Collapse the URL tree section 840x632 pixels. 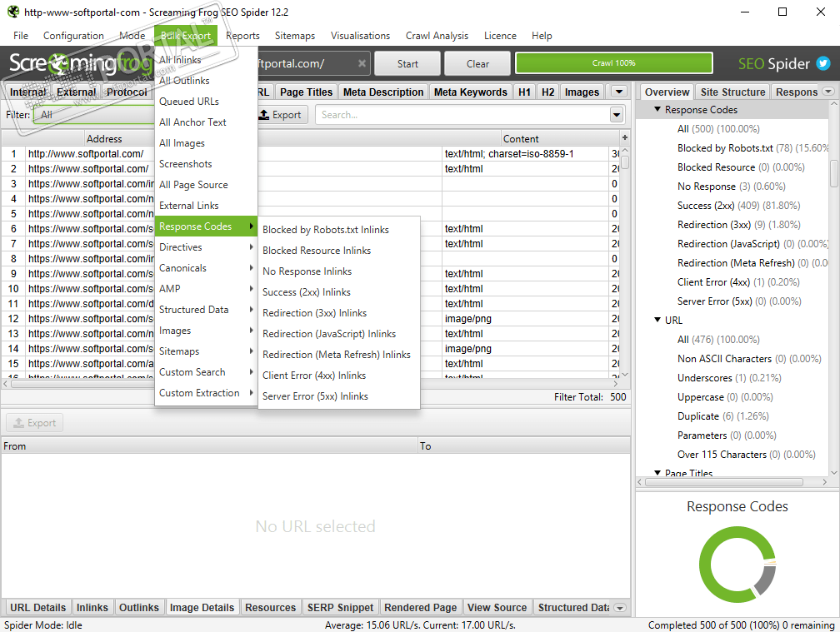[x=657, y=320]
